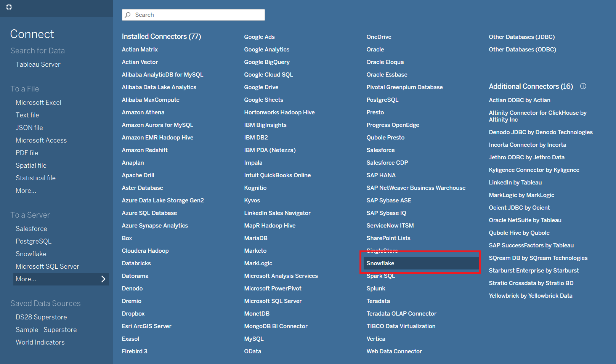The width and height of the screenshot is (616, 364).
Task: Select the MariaDB connector
Action: click(256, 238)
